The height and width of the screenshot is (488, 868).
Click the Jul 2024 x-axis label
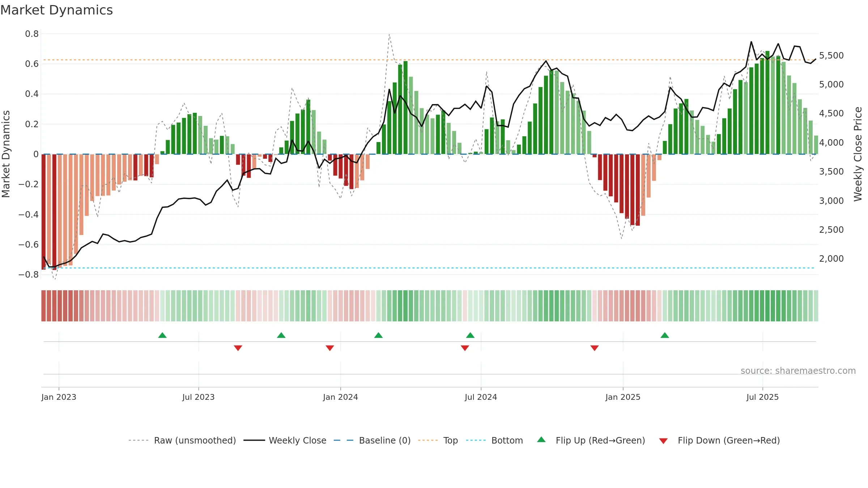point(481,397)
